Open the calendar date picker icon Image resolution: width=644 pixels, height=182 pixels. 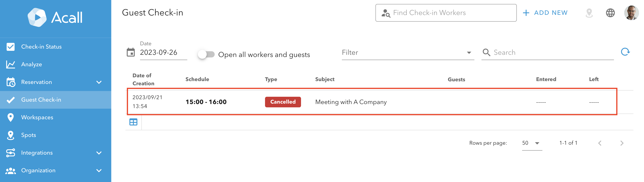pos(131,52)
